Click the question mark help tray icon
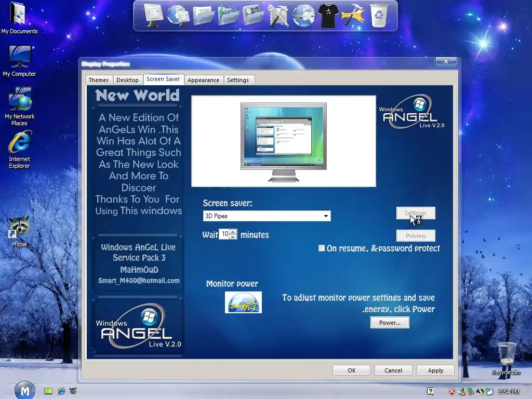 click(430, 392)
